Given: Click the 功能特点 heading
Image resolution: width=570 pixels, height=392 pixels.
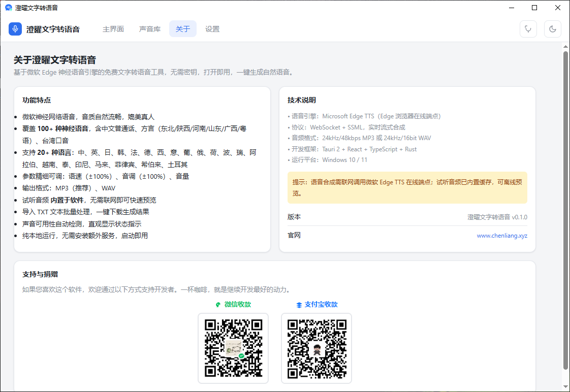Looking at the screenshot, I should coord(37,100).
